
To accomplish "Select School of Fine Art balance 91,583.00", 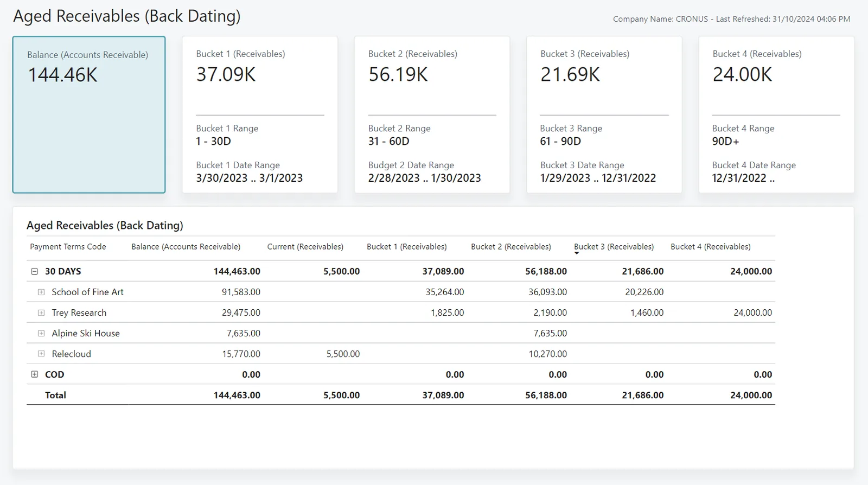I will 241,292.
